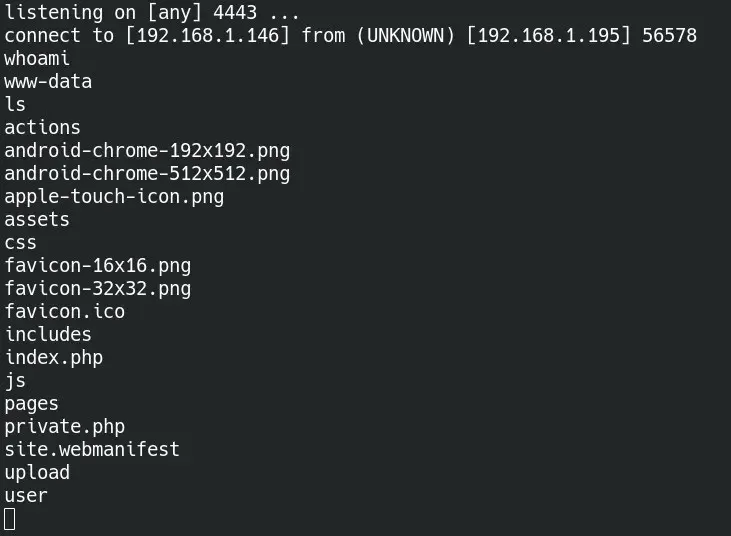Click the 'whoami' command line

37,59
